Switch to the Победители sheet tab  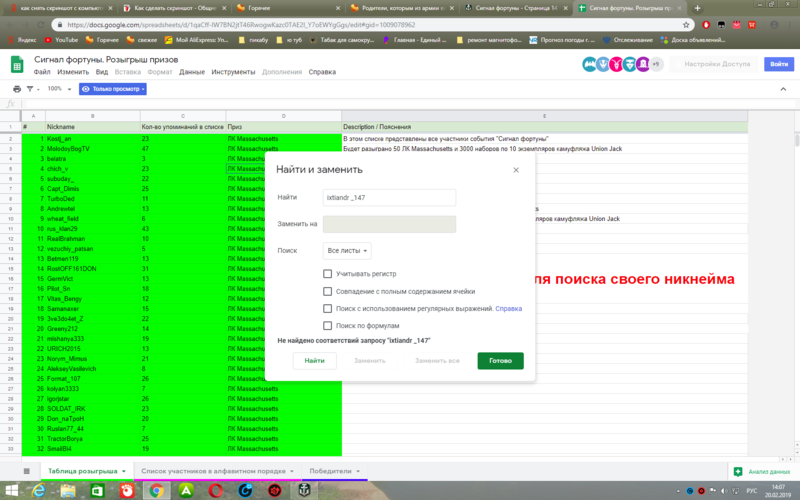pos(330,471)
